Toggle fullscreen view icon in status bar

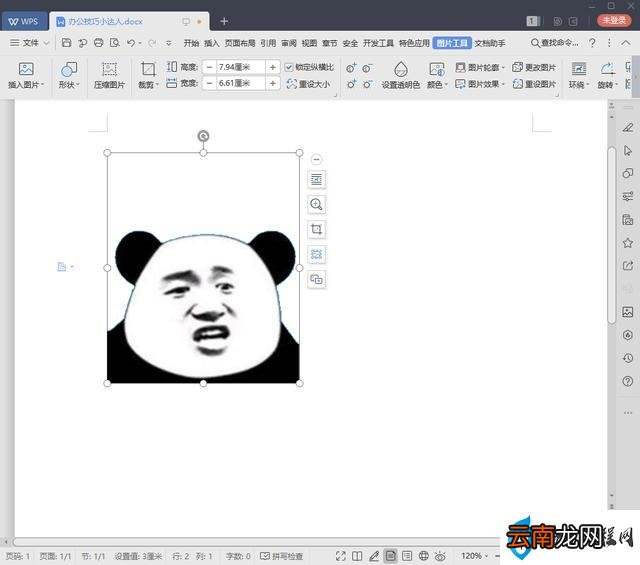pos(340,556)
